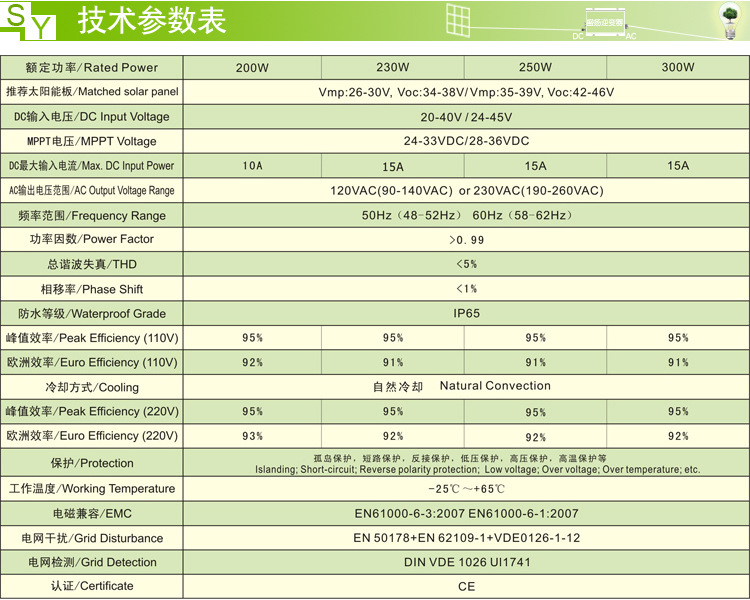
Task: Click the 10A current cell
Action: click(252, 166)
